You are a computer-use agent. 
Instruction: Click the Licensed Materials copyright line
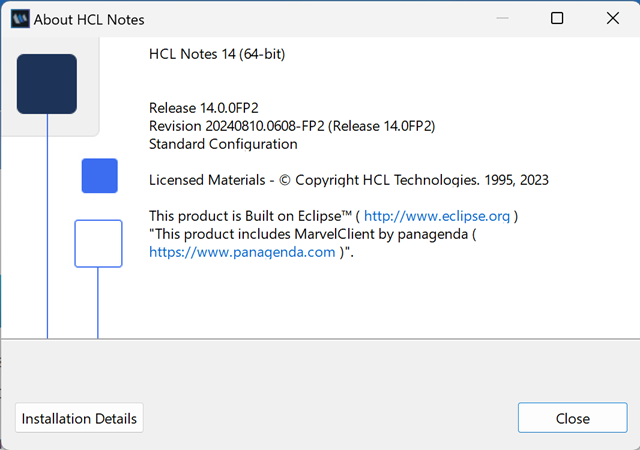(x=349, y=180)
